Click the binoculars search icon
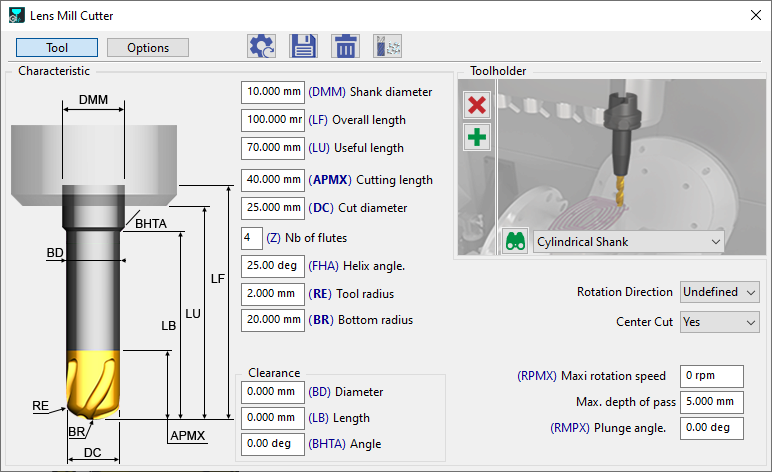Image resolution: width=772 pixels, height=472 pixels. point(515,242)
